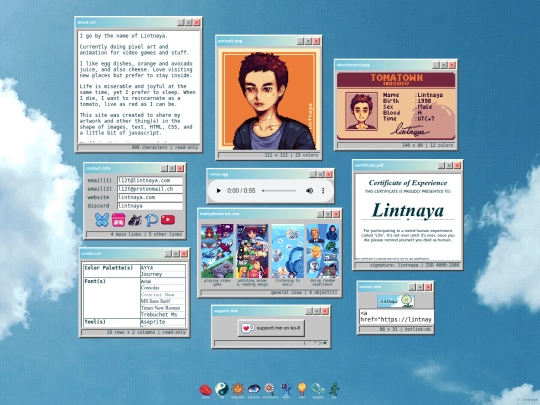Open the green paperclip icon in the dock
This screenshot has width=540, height=405.
(x=318, y=389)
